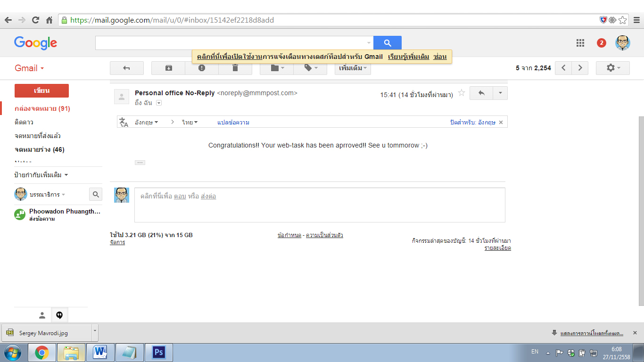Click the blue search button
The width and height of the screenshot is (644, 362).
point(388,43)
